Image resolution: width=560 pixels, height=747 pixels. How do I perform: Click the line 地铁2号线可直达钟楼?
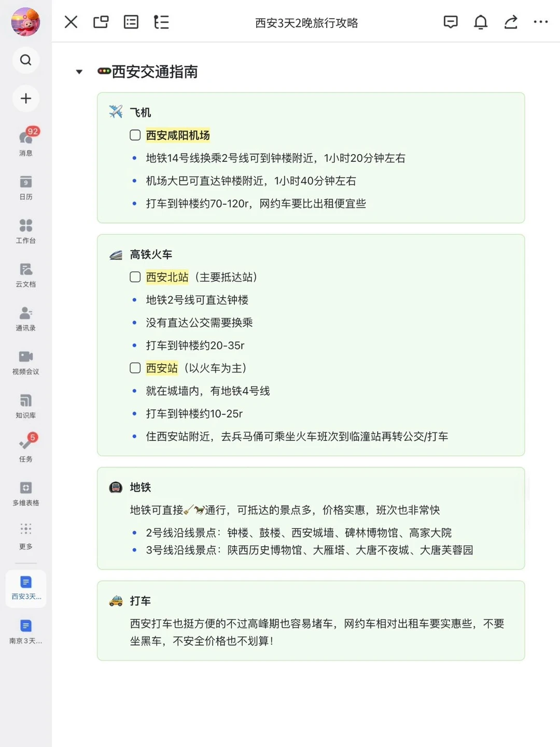point(197,300)
